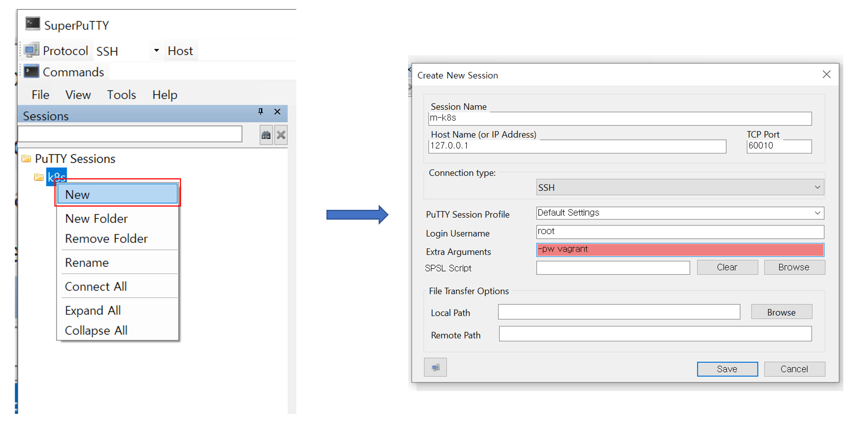Image resolution: width=868 pixels, height=432 pixels.
Task: Choose Connect All in context menu
Action: point(96,286)
